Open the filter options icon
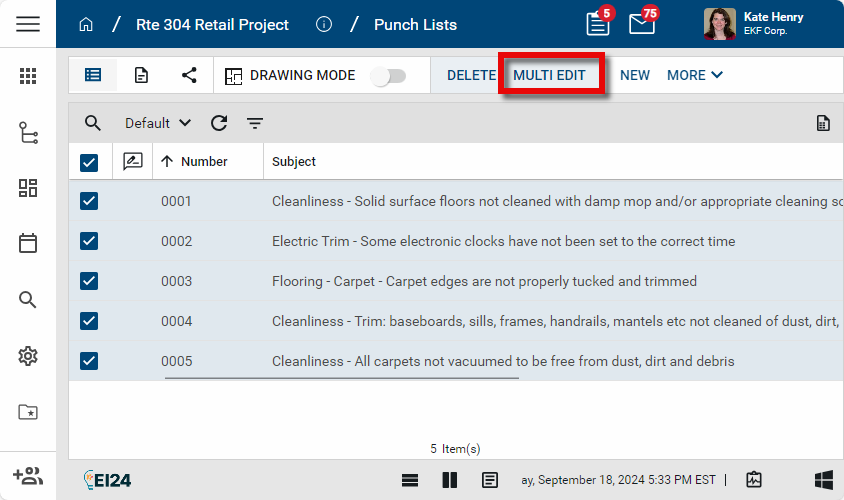844x500 pixels. (x=255, y=123)
